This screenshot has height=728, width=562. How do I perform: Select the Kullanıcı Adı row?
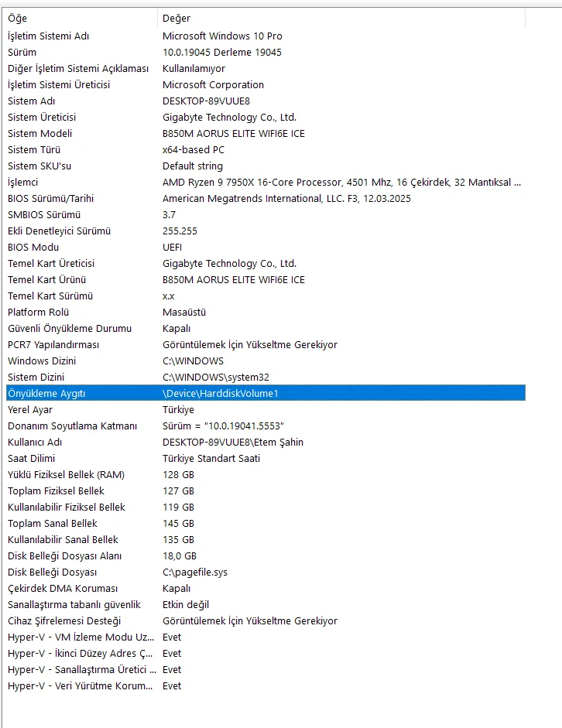[266, 442]
